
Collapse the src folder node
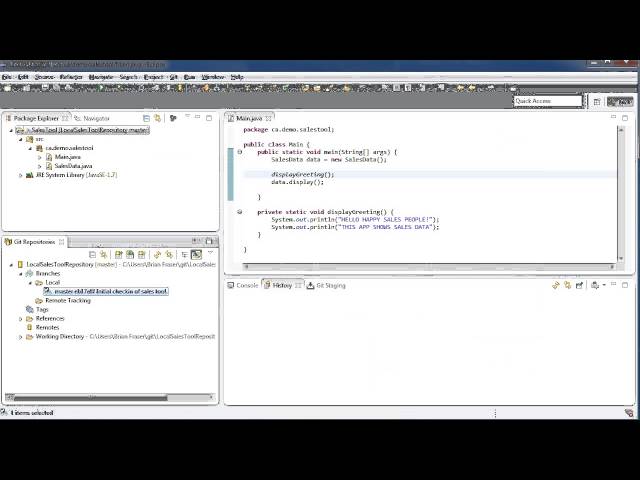[x=20, y=140]
